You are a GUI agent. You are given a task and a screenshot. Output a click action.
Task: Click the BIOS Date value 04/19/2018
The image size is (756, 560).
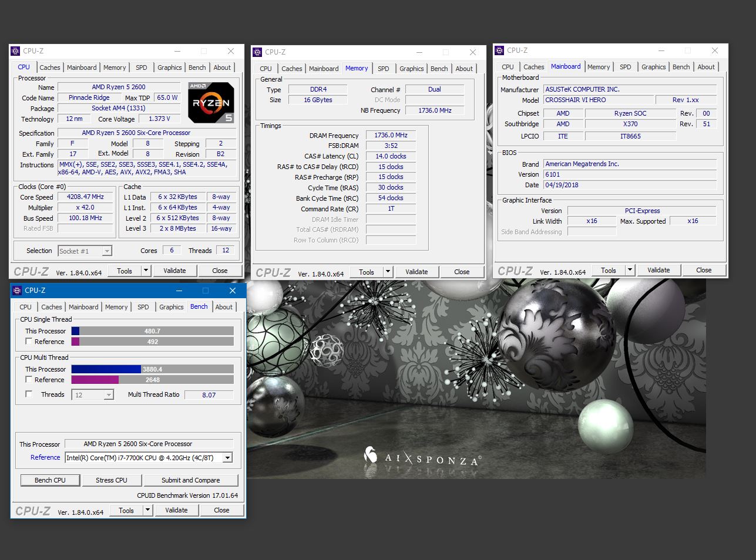(x=630, y=185)
